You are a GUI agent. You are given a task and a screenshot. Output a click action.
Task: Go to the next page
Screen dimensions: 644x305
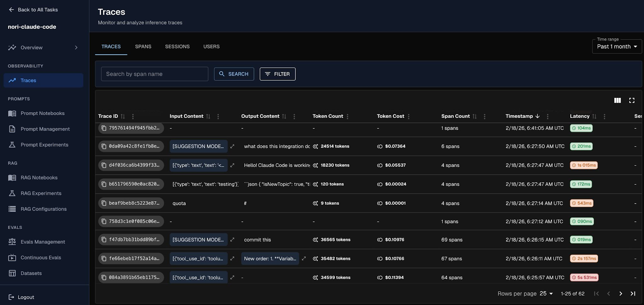(x=621, y=294)
